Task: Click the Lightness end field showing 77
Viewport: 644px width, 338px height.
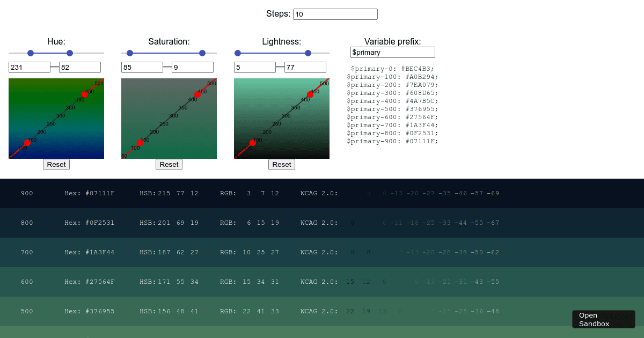Action: 305,67
